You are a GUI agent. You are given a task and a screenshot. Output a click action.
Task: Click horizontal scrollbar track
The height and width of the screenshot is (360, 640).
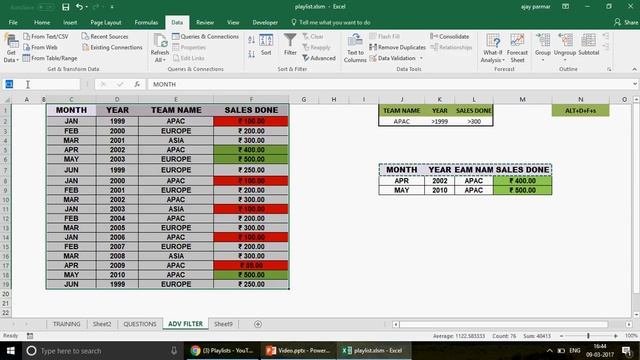(504, 324)
